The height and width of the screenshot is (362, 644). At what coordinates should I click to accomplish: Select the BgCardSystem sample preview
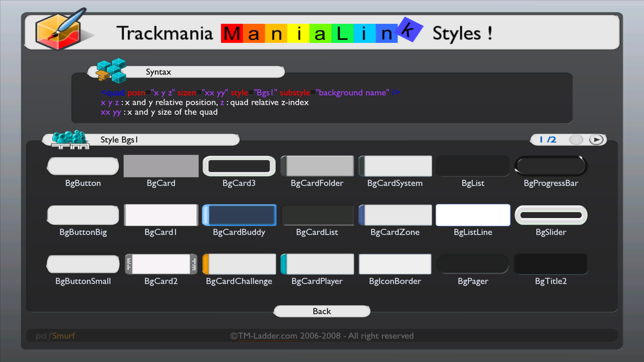(x=395, y=166)
